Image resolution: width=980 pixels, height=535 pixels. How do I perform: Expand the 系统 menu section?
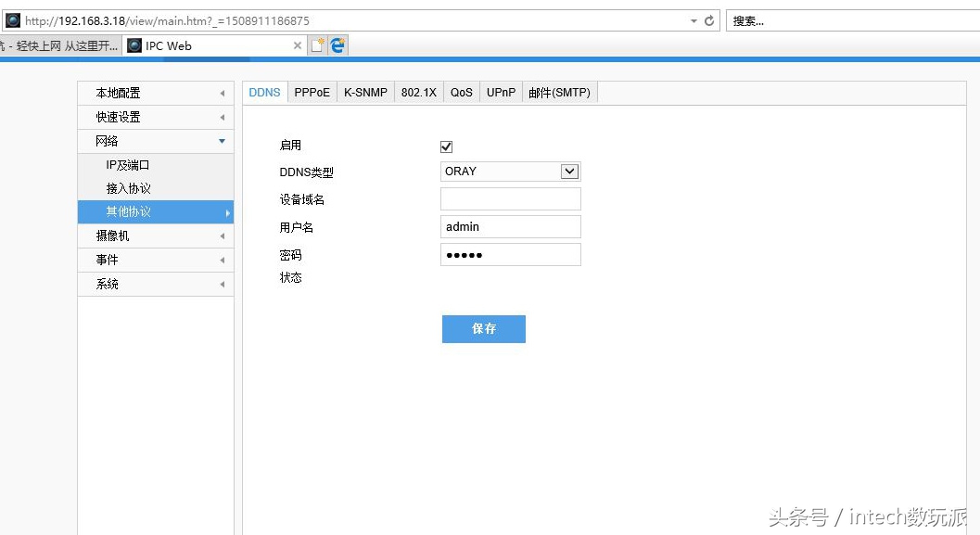point(154,284)
